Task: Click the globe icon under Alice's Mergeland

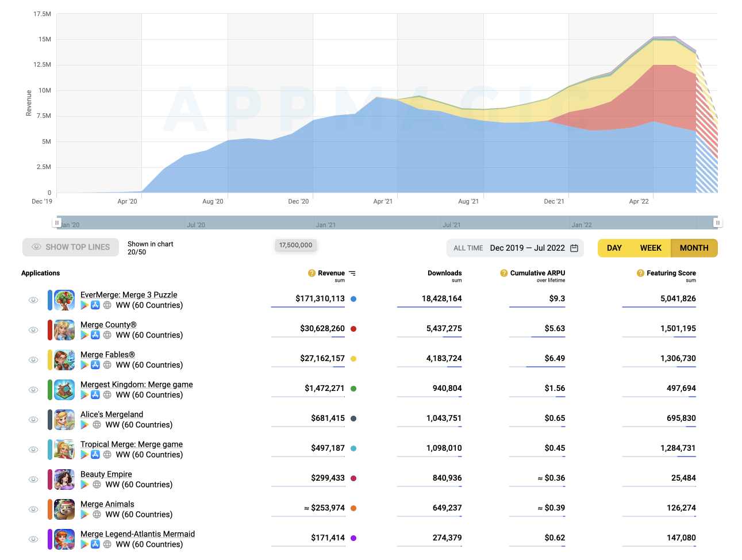Action: 97,425
